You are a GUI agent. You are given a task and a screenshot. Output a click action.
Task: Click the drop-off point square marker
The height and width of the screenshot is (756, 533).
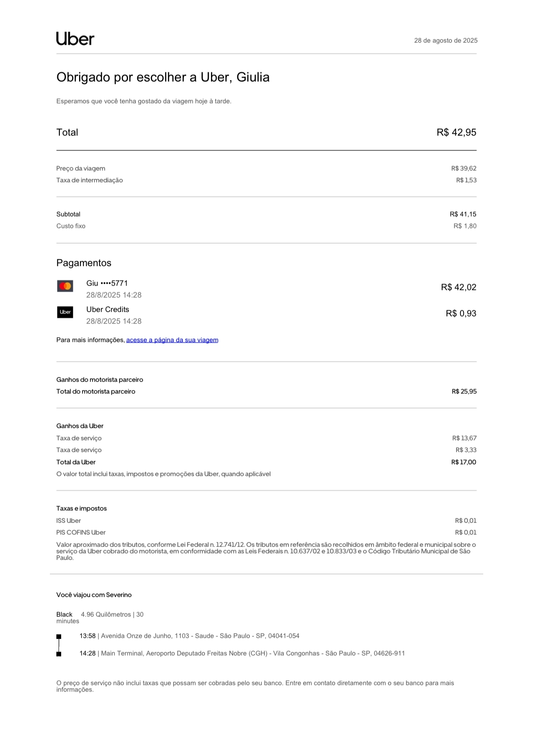59,654
